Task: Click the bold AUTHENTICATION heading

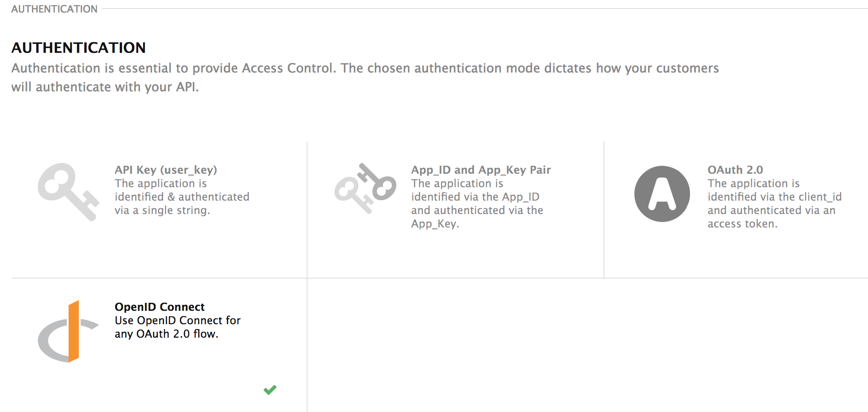Action: (x=78, y=47)
